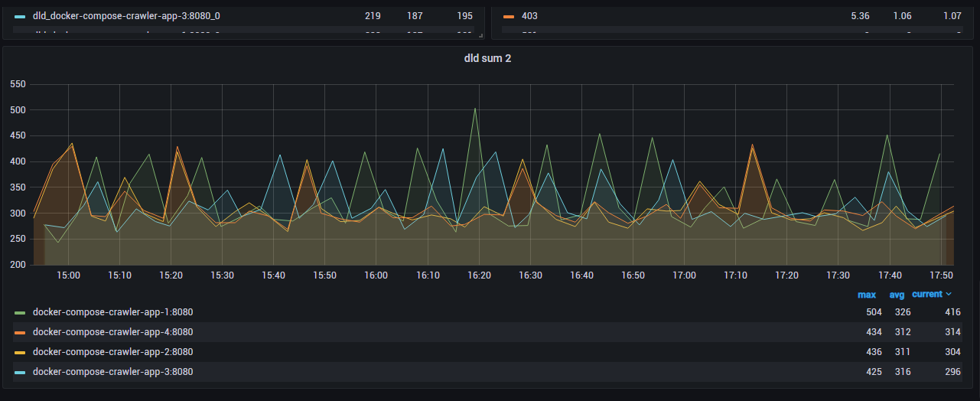Click value 1.07 in the 403 legend row

coord(952,15)
